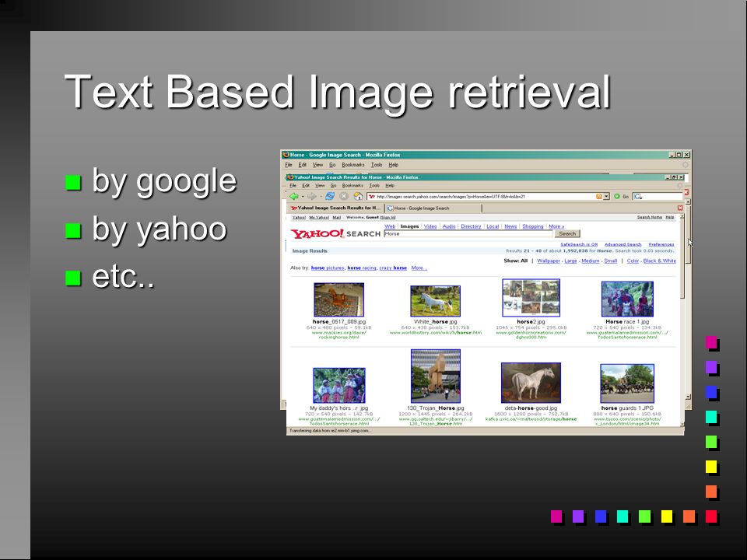The image size is (747, 560).
Task: Show only Color images
Action: [x=633, y=261]
